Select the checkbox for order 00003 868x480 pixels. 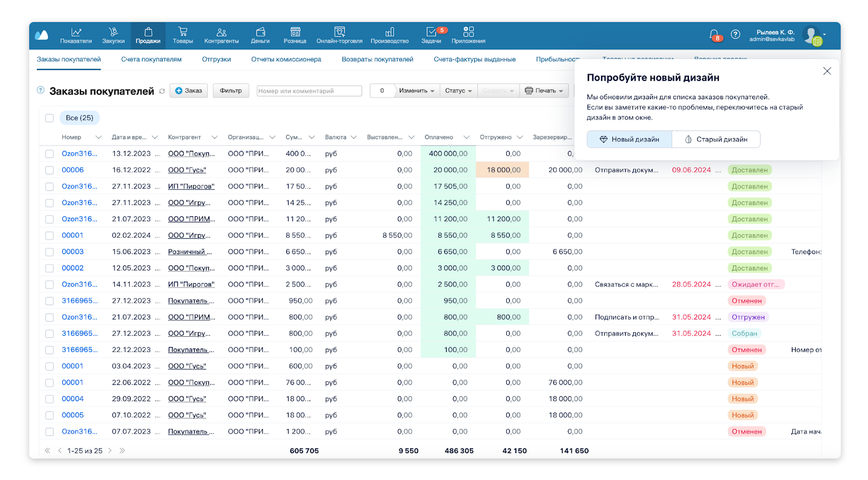(x=49, y=252)
